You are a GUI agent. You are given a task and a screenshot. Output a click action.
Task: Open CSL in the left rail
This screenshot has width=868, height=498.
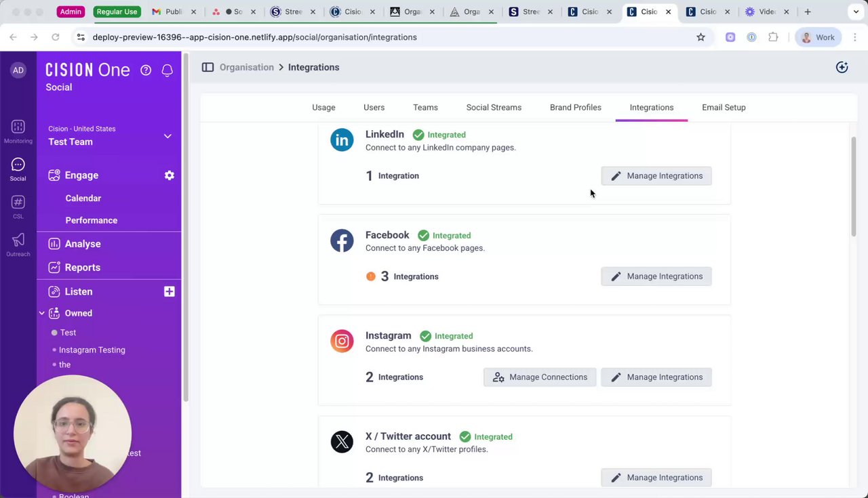tap(18, 207)
